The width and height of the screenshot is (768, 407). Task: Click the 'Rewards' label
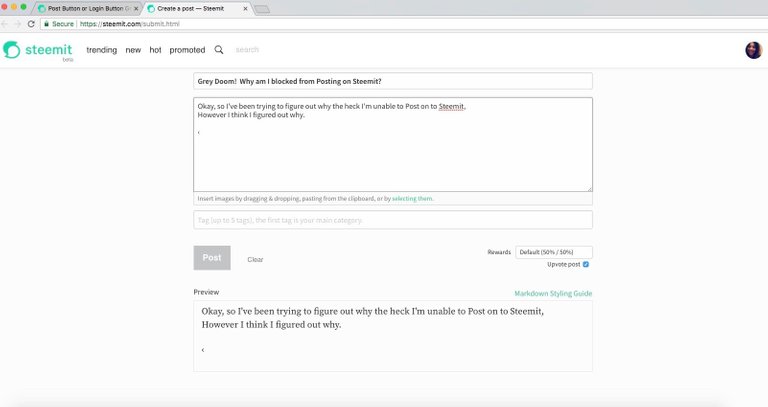499,252
